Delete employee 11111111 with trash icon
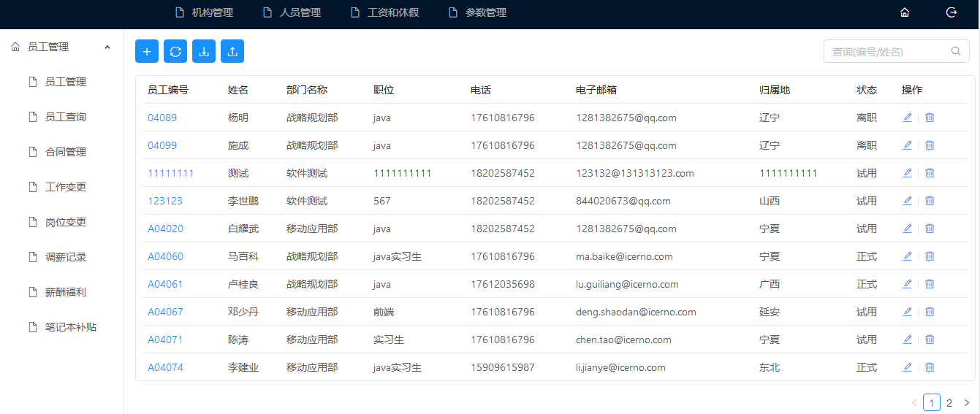Viewport: 980px width, 414px height. [930, 172]
